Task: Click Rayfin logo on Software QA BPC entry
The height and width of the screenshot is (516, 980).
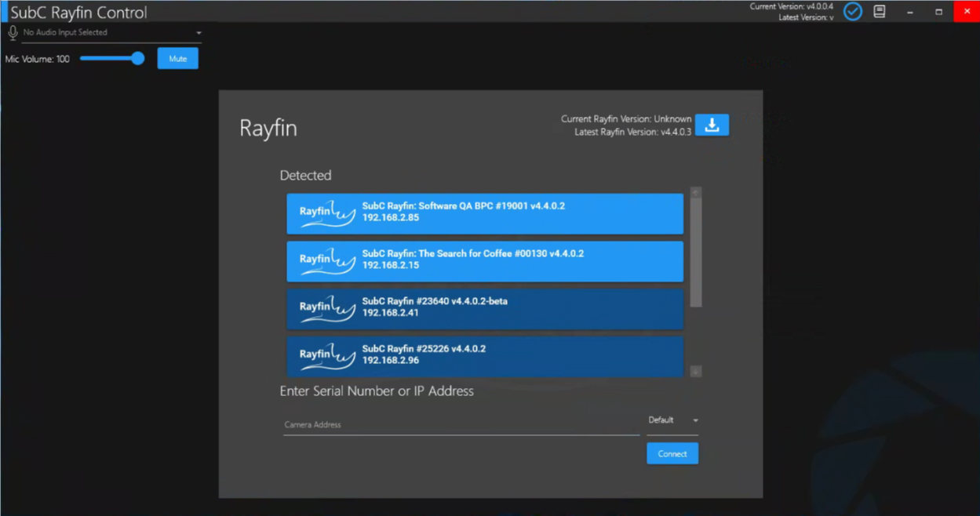Action: tap(326, 213)
